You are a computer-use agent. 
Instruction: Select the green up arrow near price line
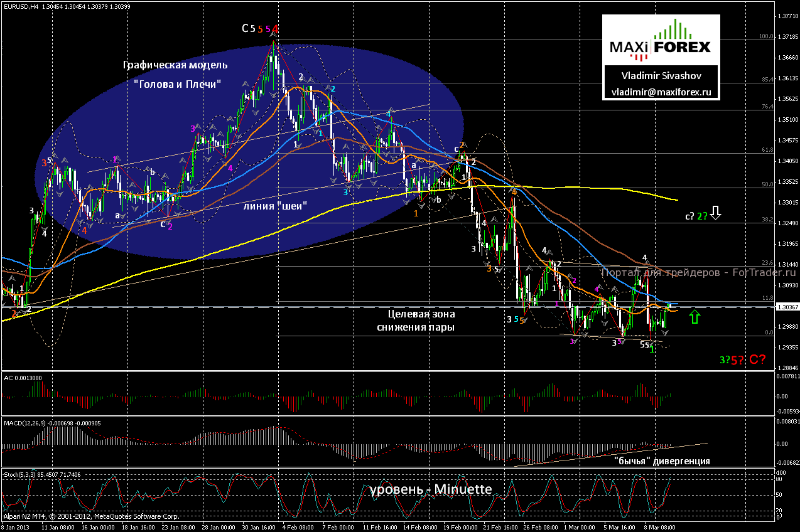(x=694, y=316)
